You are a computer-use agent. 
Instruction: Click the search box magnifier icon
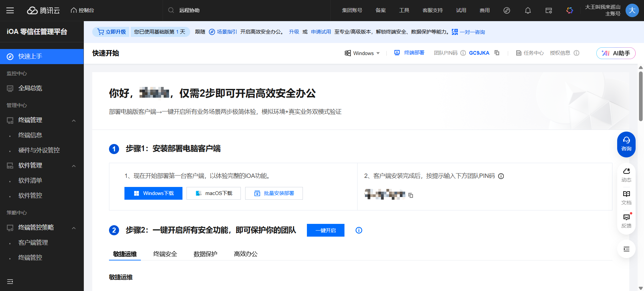[171, 10]
